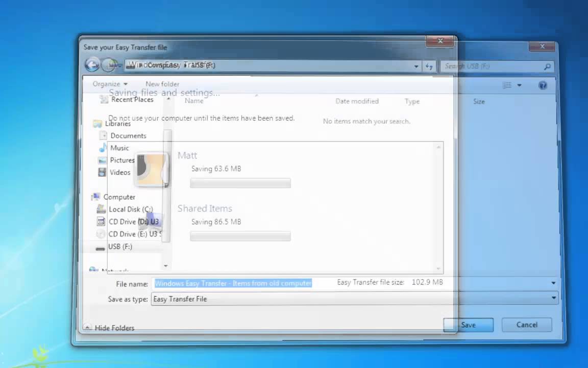Screen dimensions: 588x368
Task: Open the Organize dropdown menu
Action: tap(110, 84)
